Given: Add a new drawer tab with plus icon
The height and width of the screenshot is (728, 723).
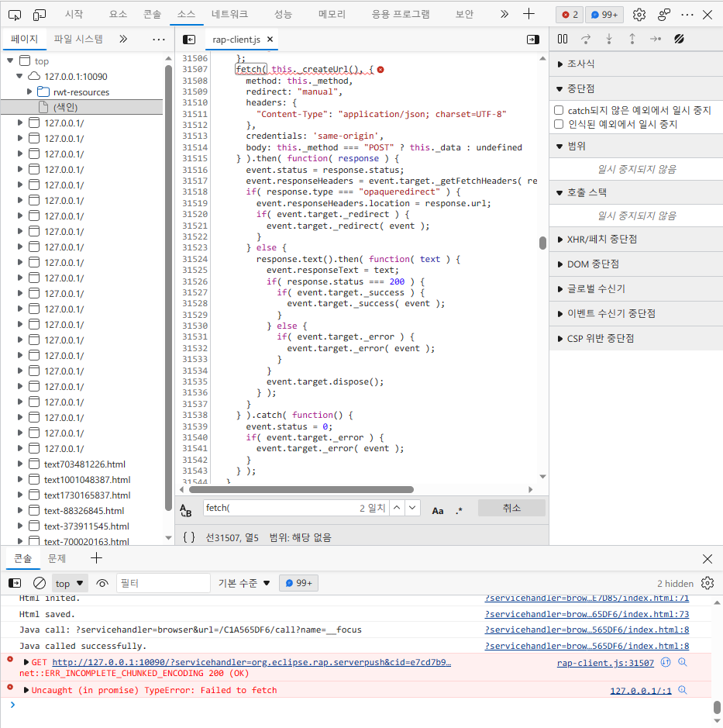Looking at the screenshot, I should [x=96, y=557].
